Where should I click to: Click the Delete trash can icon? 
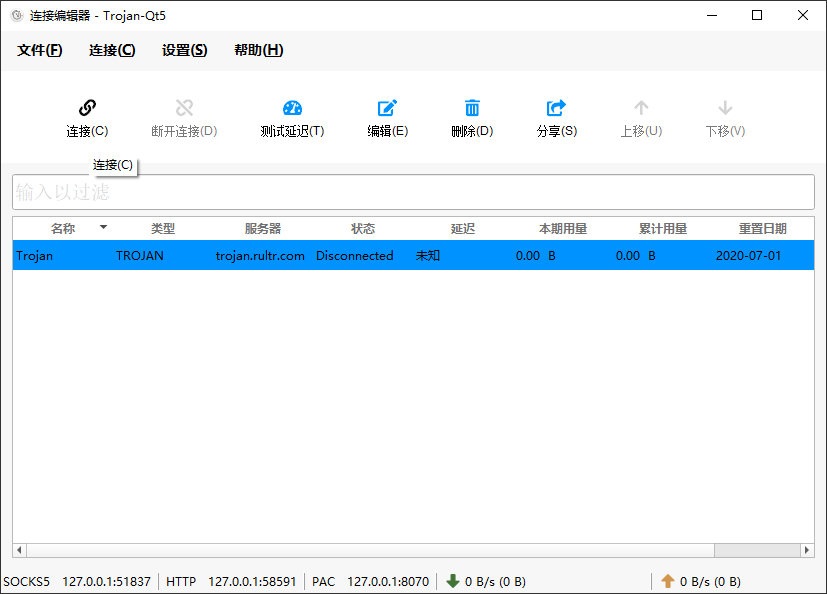472,108
